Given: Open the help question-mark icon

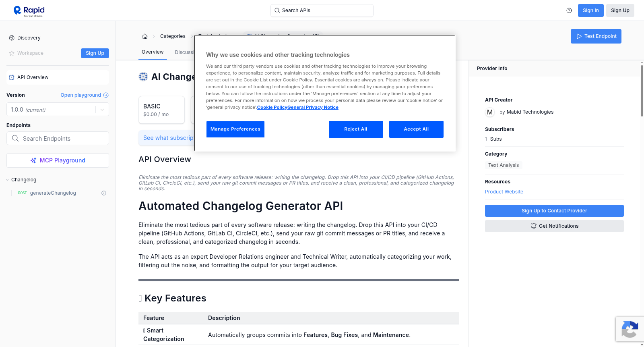Looking at the screenshot, I should tap(569, 10).
